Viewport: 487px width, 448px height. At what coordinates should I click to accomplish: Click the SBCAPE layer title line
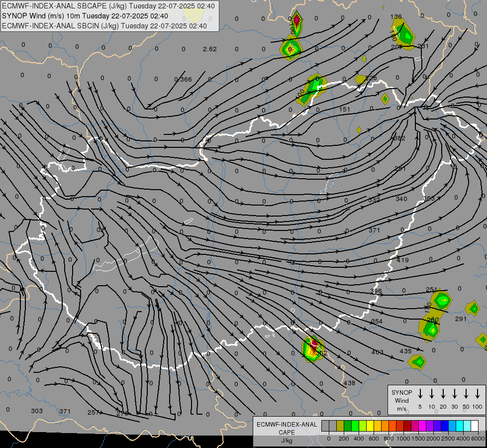(x=108, y=6)
